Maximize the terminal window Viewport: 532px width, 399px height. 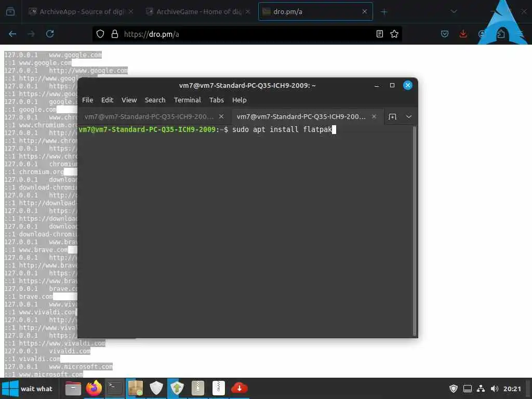click(392, 86)
